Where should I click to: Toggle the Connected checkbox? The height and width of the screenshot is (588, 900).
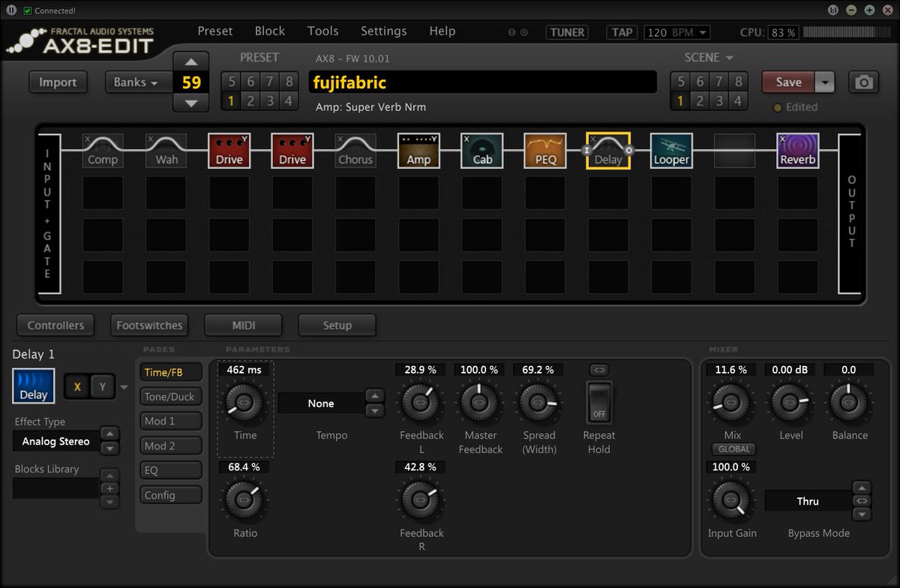28,10
